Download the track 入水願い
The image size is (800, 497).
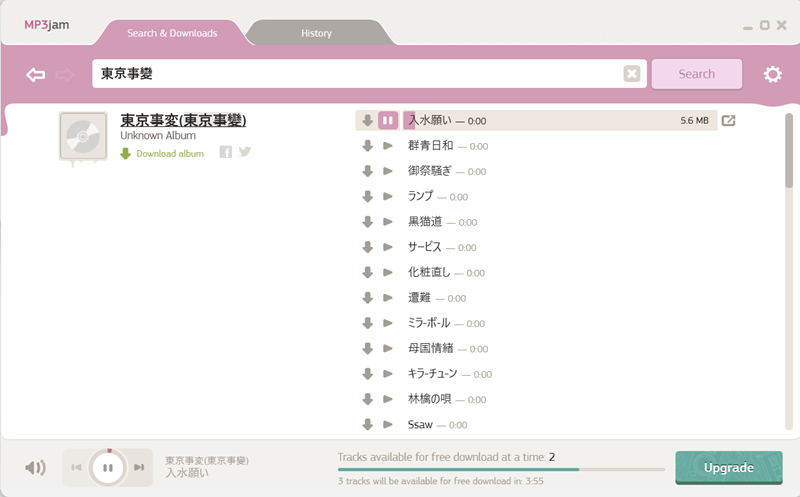(367, 121)
